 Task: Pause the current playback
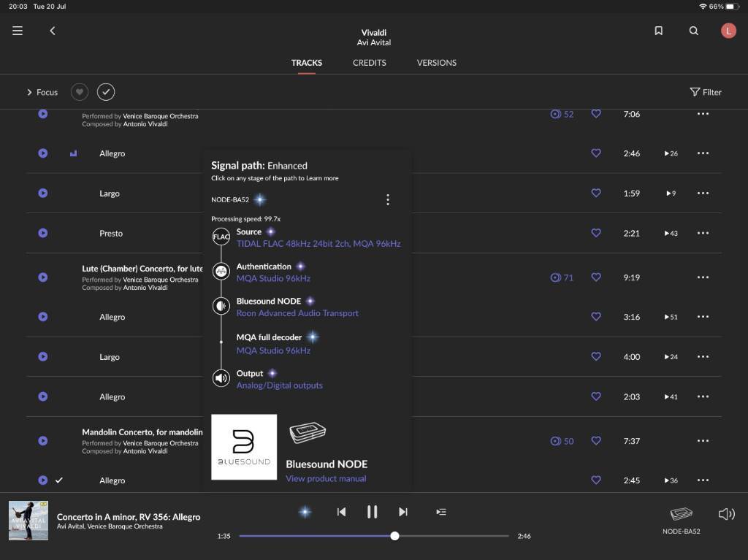coord(372,512)
